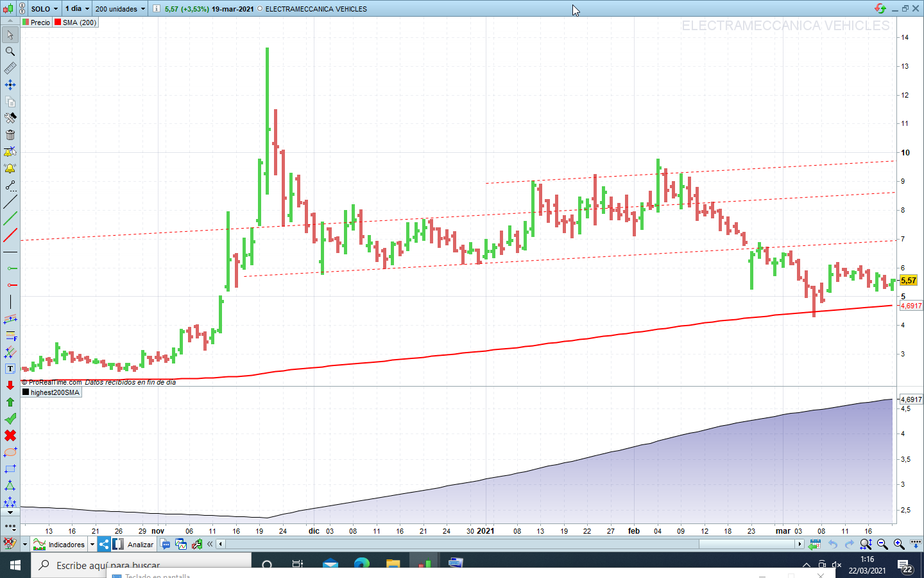Click the horizontal scrollbar left arrow

pos(221,544)
